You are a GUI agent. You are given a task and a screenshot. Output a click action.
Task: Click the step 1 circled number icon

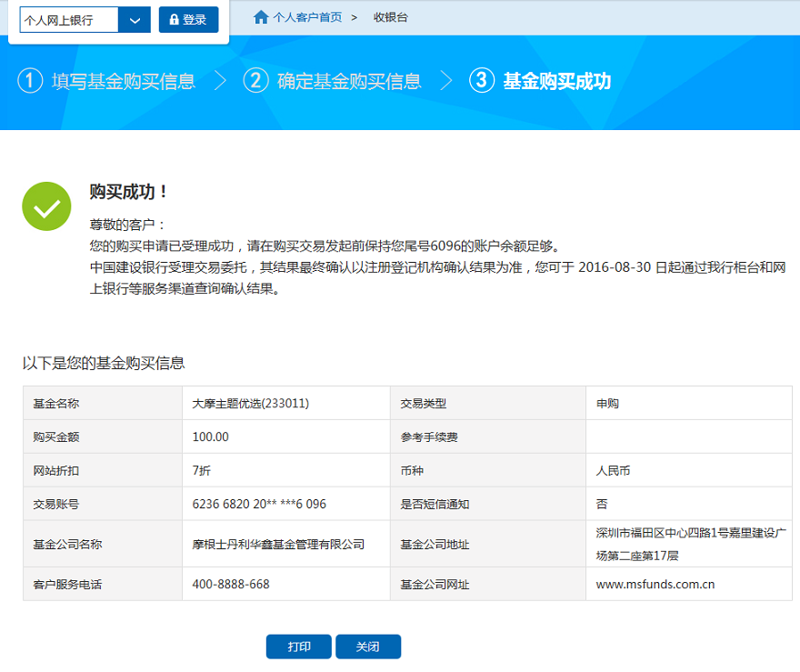pos(30,81)
